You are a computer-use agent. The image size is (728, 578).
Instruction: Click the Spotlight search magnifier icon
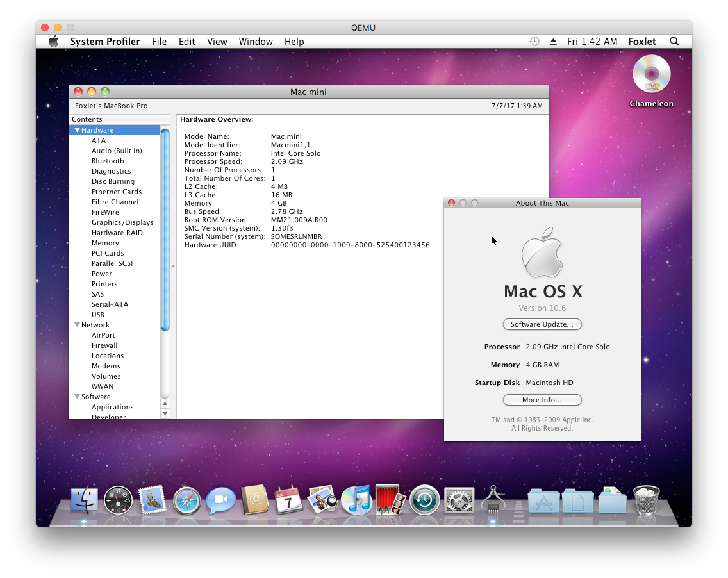[674, 41]
